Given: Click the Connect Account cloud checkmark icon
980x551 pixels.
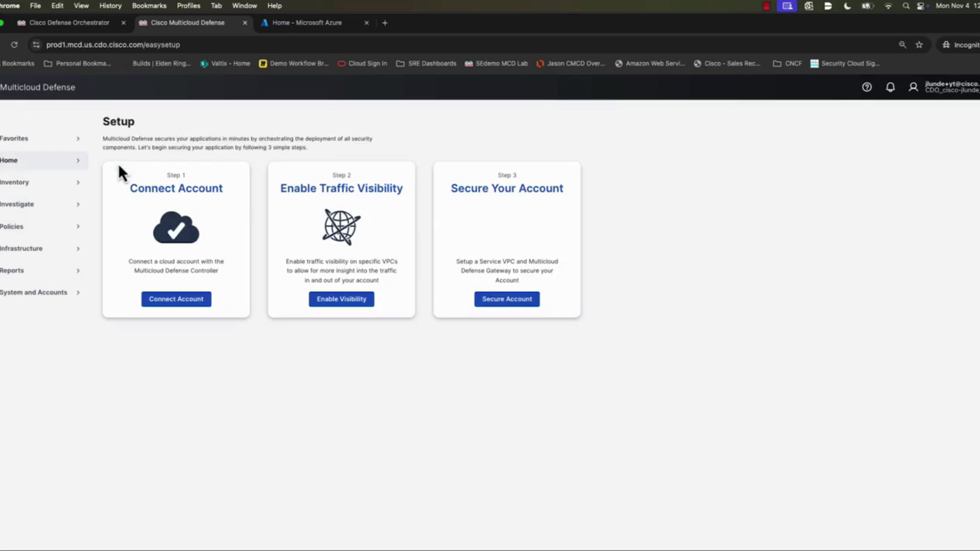Looking at the screenshot, I should (x=176, y=227).
